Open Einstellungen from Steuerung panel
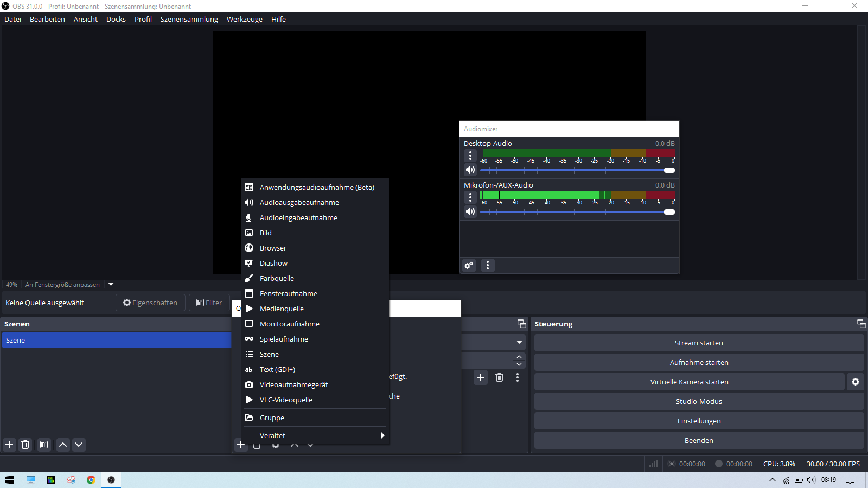 coord(699,421)
